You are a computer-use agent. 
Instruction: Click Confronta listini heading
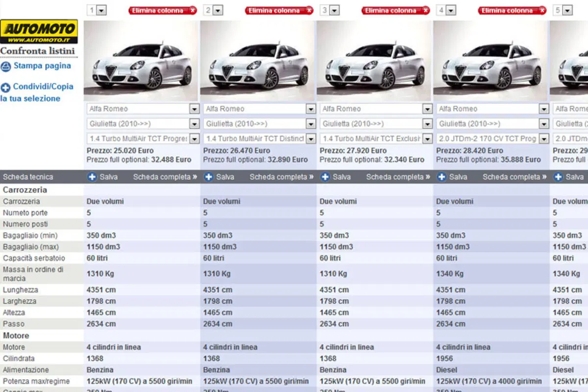point(38,51)
